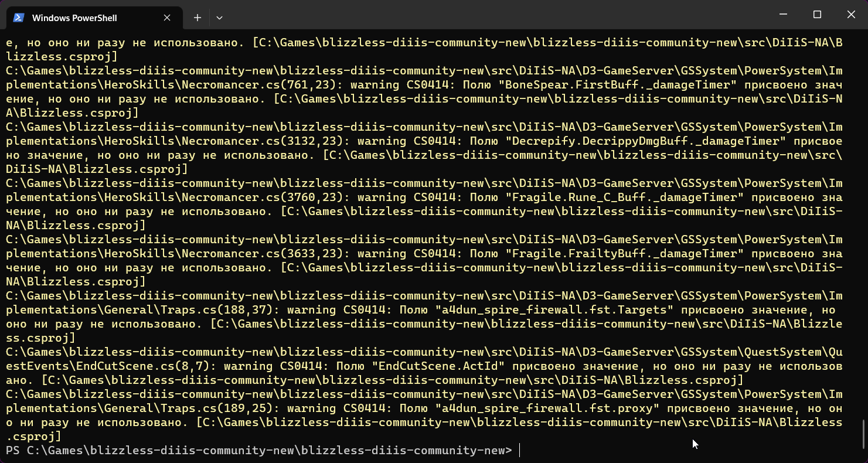The height and width of the screenshot is (463, 868).
Task: Close the Windows PowerShell tab
Action: click(167, 18)
